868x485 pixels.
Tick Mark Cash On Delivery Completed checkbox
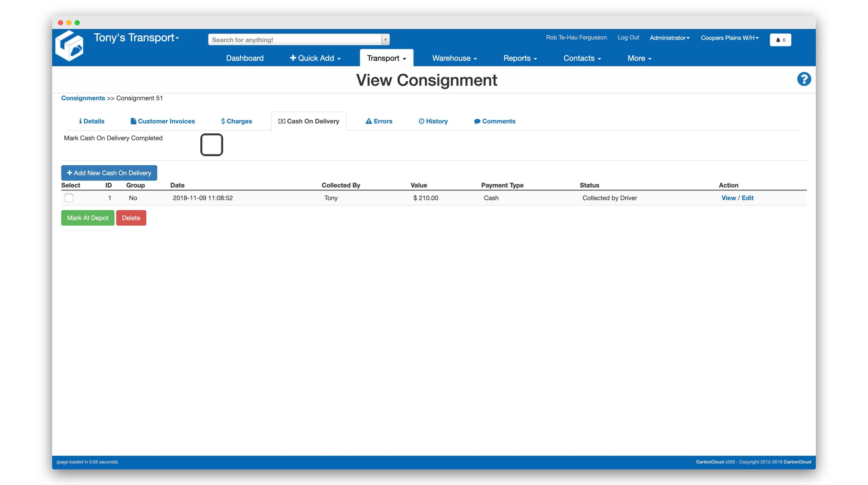click(x=212, y=145)
